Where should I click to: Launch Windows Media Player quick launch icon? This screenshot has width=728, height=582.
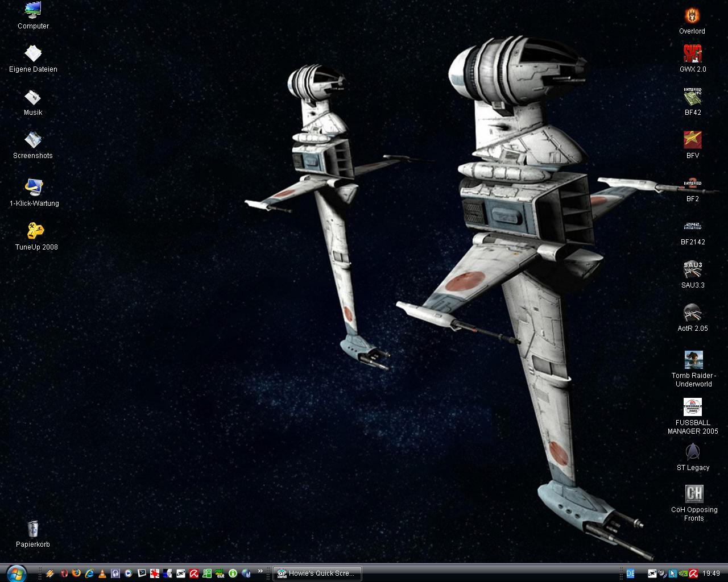tap(129, 573)
